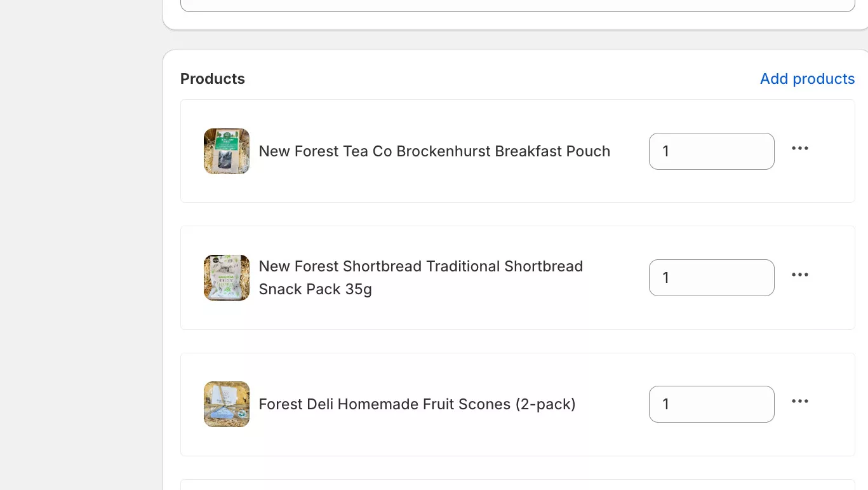
Task: Select the quantity field for Brockenhurst Breakfast Pouch
Action: point(711,151)
